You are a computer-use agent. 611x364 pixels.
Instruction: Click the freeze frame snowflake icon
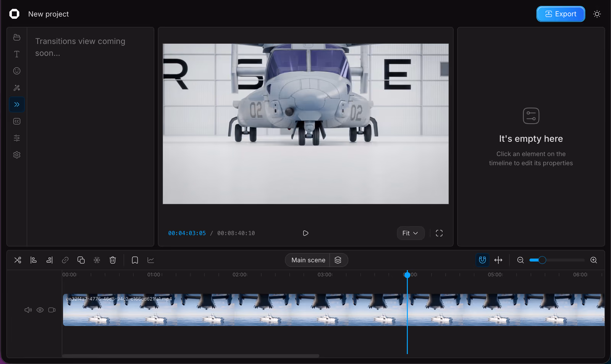(x=97, y=260)
